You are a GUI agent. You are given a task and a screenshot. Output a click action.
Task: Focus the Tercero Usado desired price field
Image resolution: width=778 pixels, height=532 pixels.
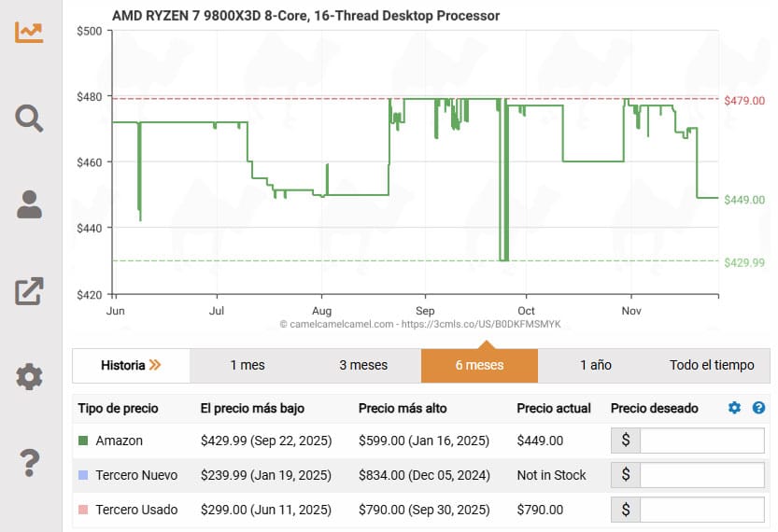click(701, 510)
